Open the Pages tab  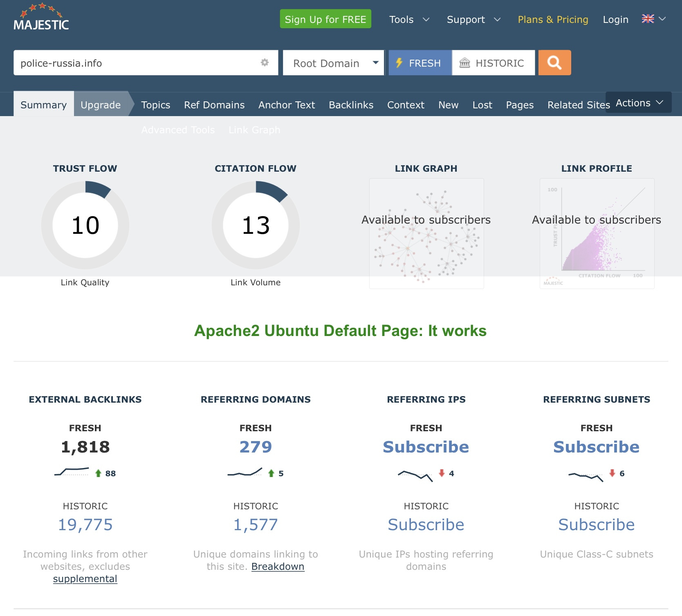[520, 105]
